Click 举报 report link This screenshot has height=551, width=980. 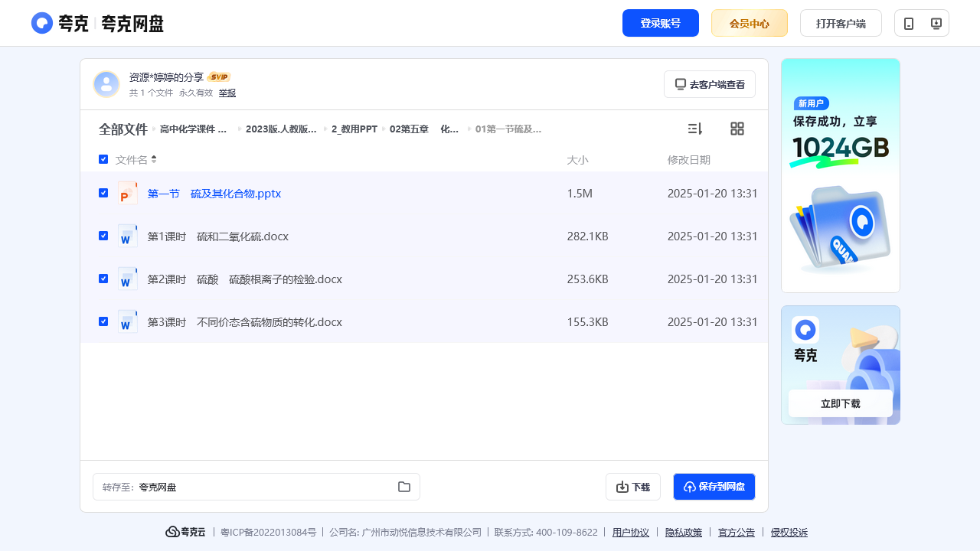pos(227,93)
